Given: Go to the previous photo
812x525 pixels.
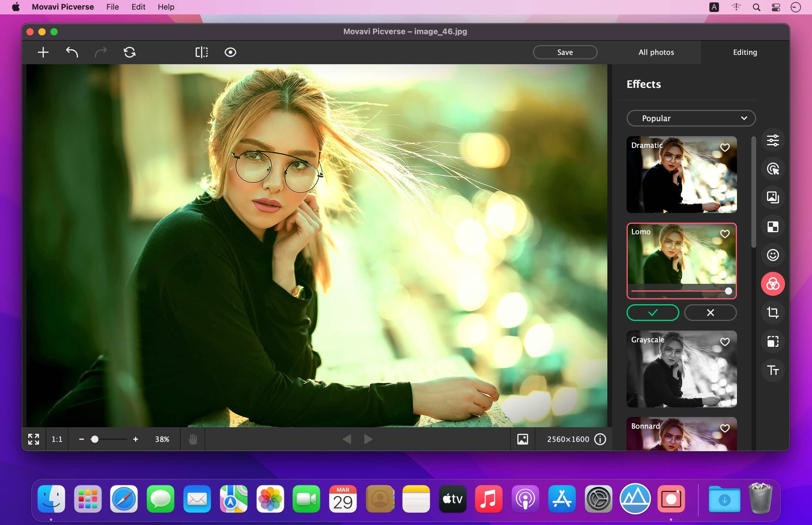Looking at the screenshot, I should pyautogui.click(x=347, y=439).
